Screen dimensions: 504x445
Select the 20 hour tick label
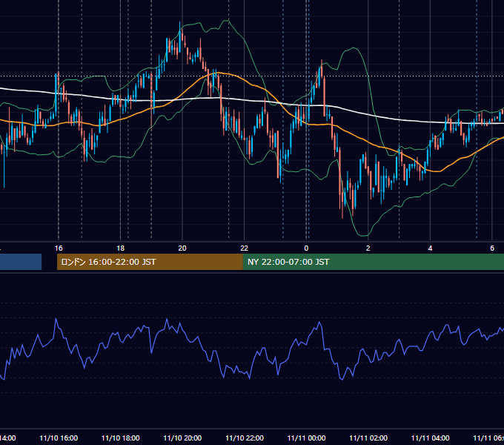[x=182, y=248]
